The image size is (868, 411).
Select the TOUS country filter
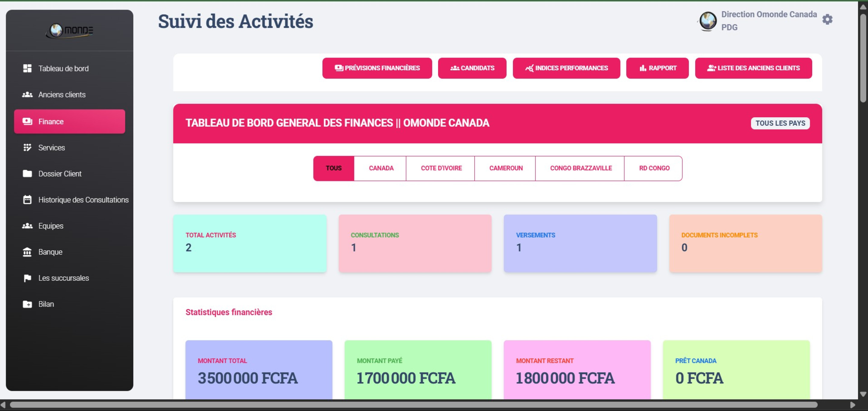(333, 168)
